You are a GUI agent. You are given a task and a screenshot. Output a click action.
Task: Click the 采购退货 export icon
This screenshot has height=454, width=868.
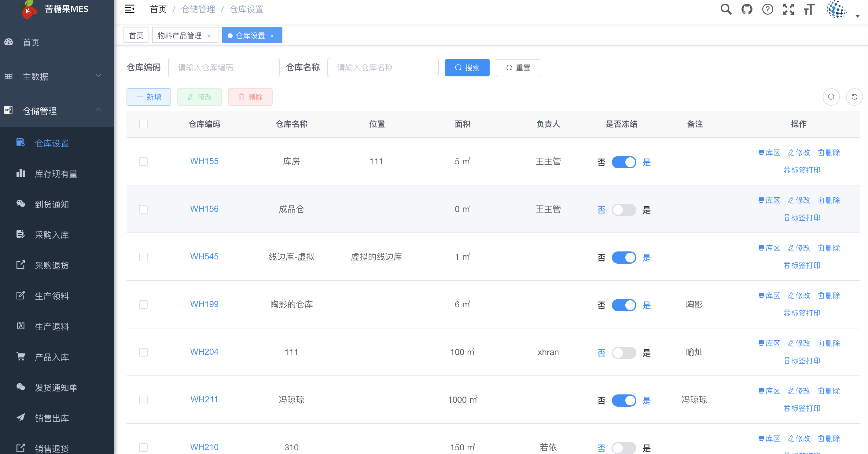click(x=21, y=265)
